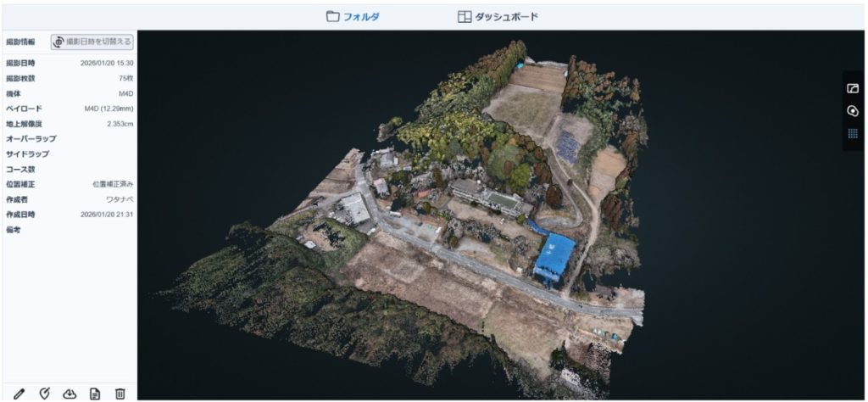Click the cloud download icon

tap(70, 393)
